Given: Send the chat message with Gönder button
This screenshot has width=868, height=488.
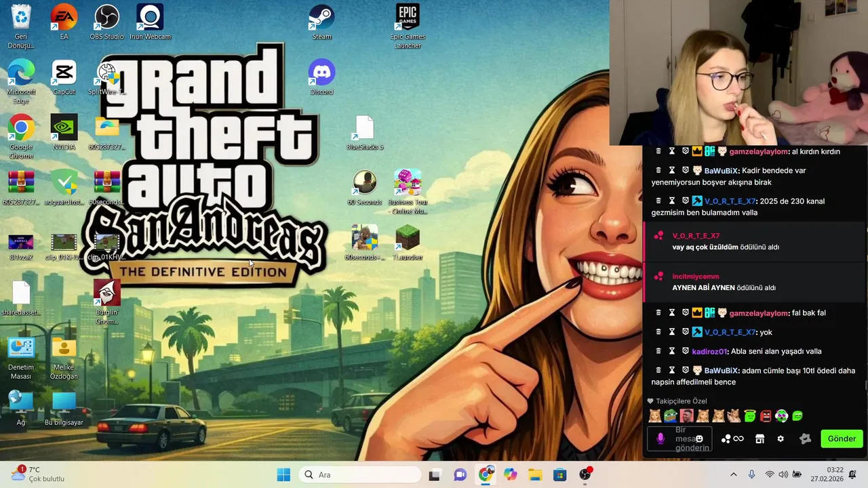Looking at the screenshot, I should (x=842, y=439).
